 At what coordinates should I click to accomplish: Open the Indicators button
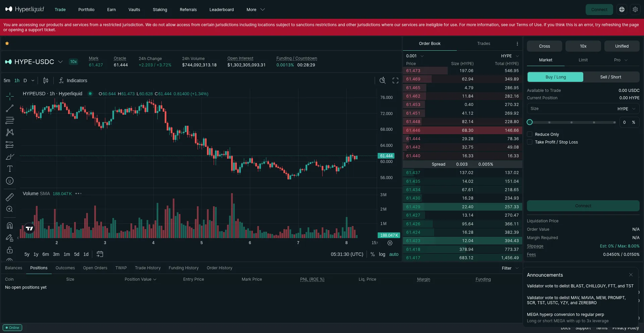[x=73, y=80]
